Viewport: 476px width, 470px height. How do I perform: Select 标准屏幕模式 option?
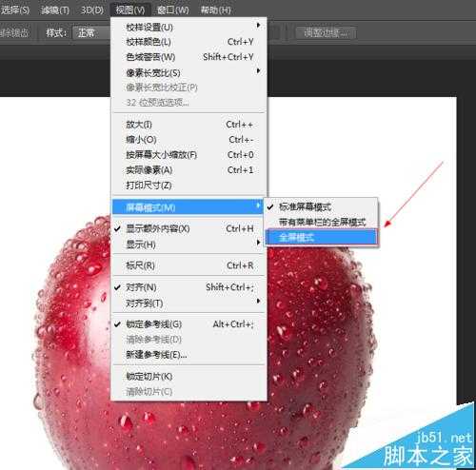(x=321, y=207)
